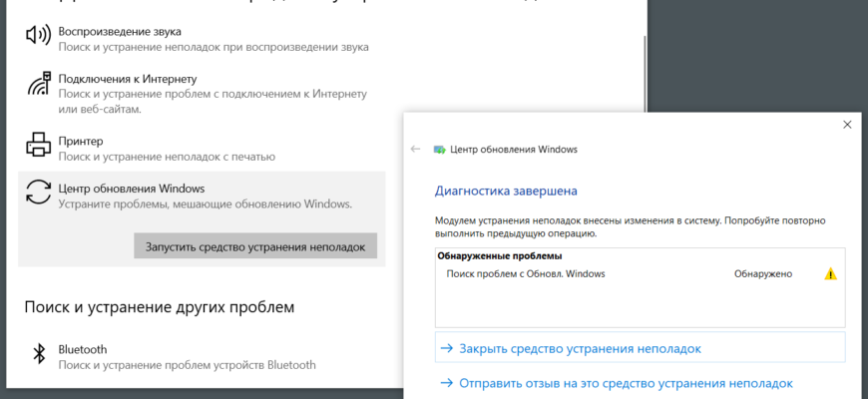Screen dimensions: 868x399
Task: Click the Windows Update icon in dialog header
Action: (x=440, y=150)
